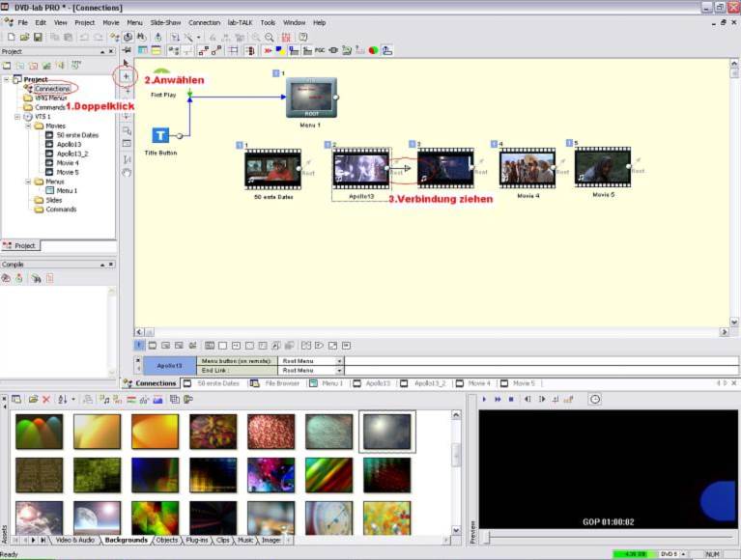Click the blue Title Button object
The image size is (741, 560).
(161, 136)
